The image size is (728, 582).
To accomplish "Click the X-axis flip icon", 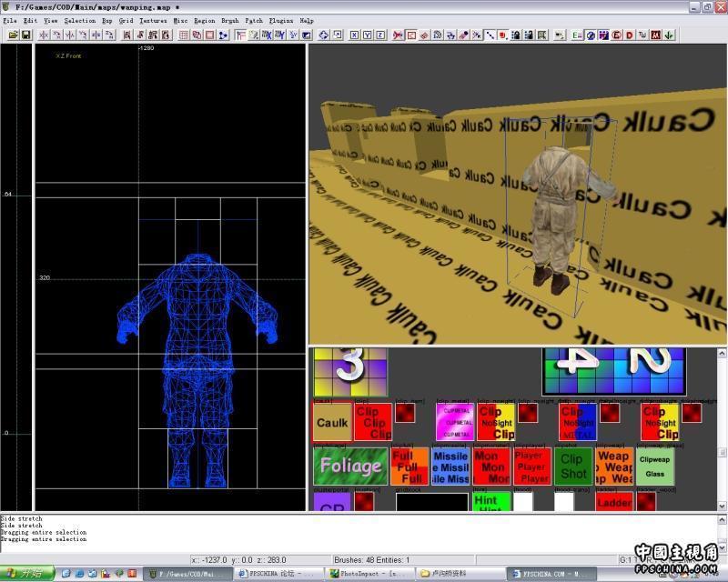I will click(44, 35).
